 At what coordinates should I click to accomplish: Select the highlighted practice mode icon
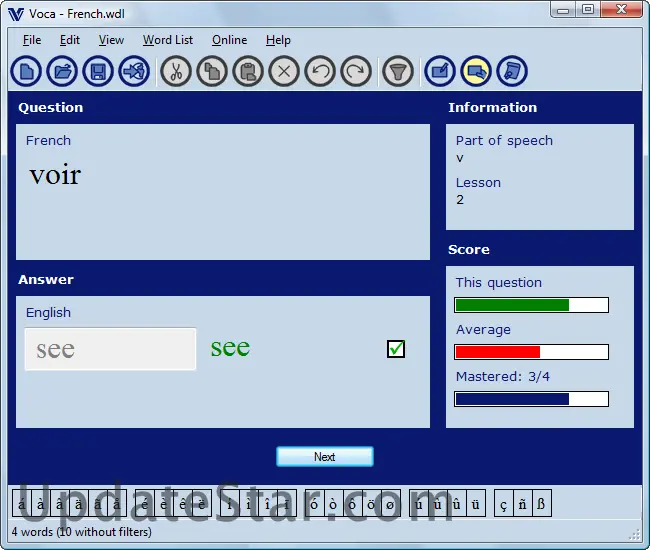[x=476, y=71]
